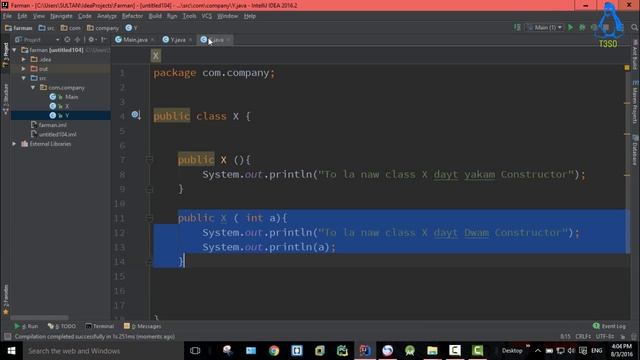Toggle the Maven Projects side tool window
This screenshot has height=360, width=640.
click(635, 102)
